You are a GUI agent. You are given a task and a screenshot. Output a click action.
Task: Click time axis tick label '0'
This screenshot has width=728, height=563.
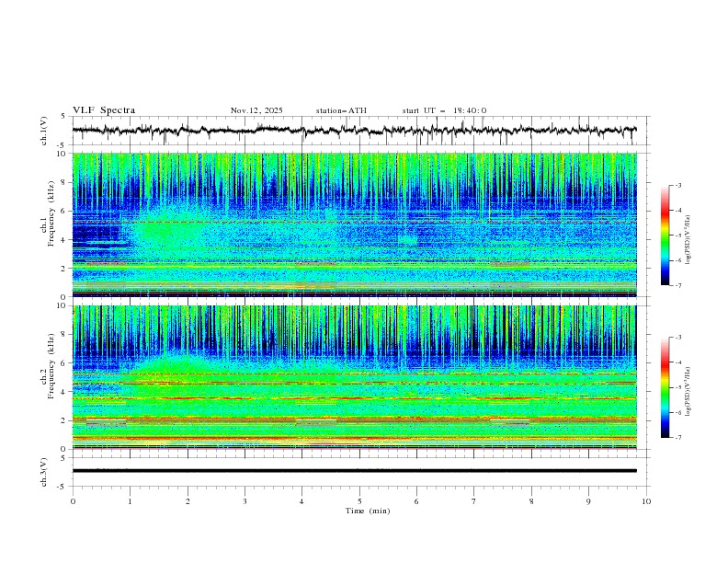coord(73,501)
